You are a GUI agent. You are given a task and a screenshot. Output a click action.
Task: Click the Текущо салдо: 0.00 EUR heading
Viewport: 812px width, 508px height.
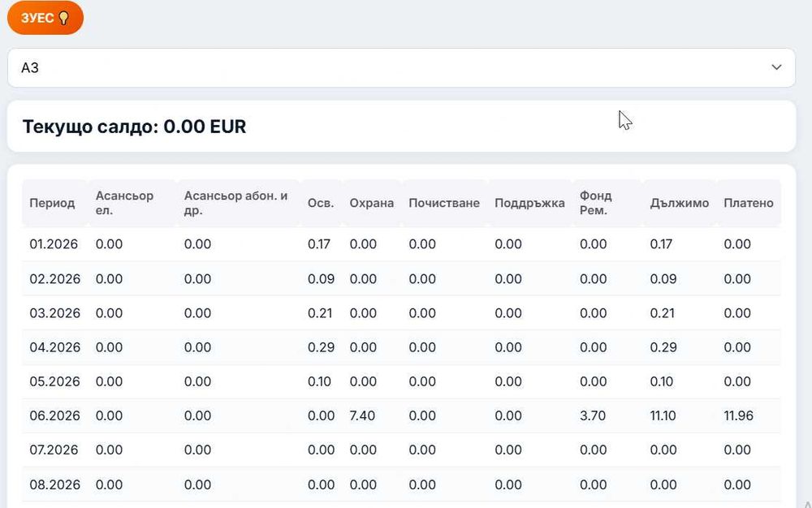pos(134,127)
